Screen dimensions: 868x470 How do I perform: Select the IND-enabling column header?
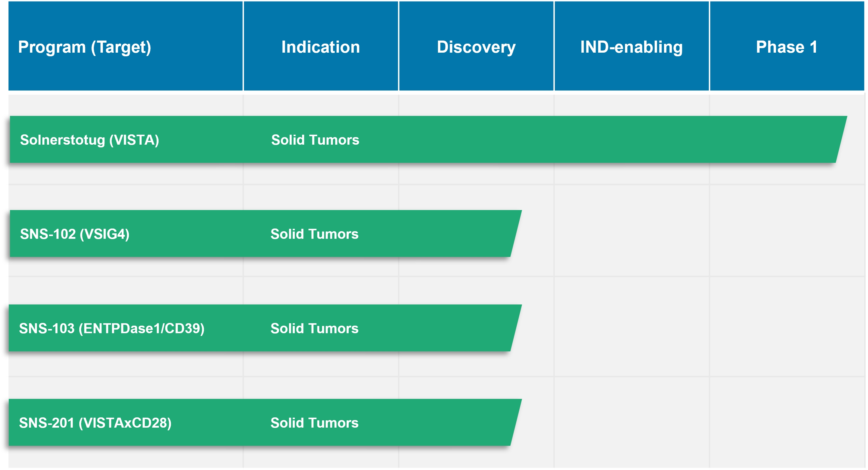[631, 47]
